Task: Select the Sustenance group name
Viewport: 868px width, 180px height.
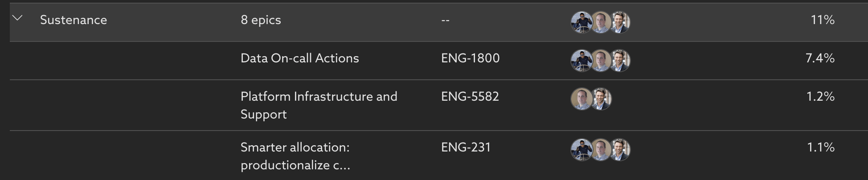Action: tap(74, 20)
